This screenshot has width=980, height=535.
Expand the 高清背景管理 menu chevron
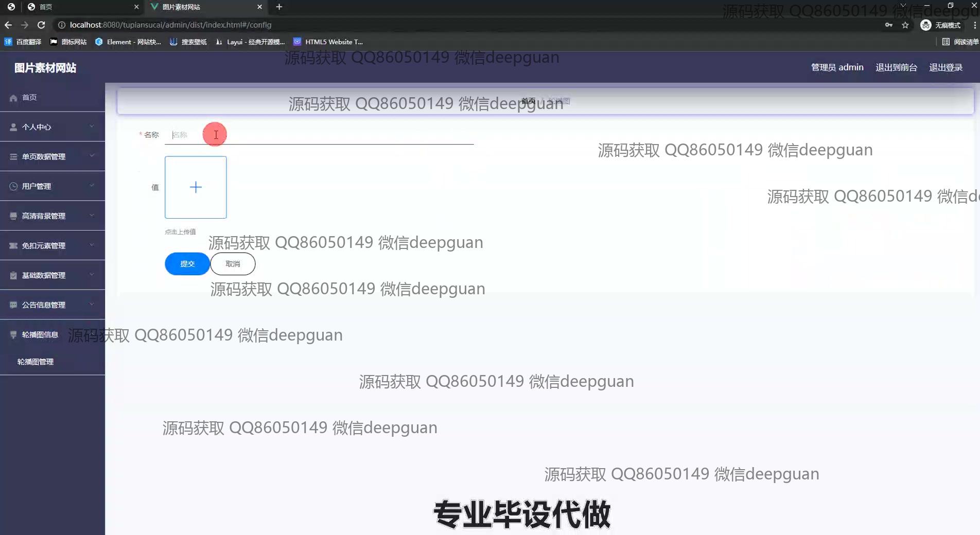92,215
